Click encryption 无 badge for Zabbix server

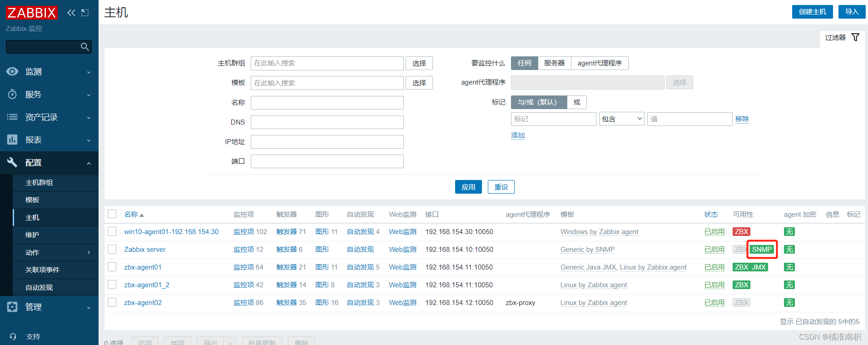(789, 250)
